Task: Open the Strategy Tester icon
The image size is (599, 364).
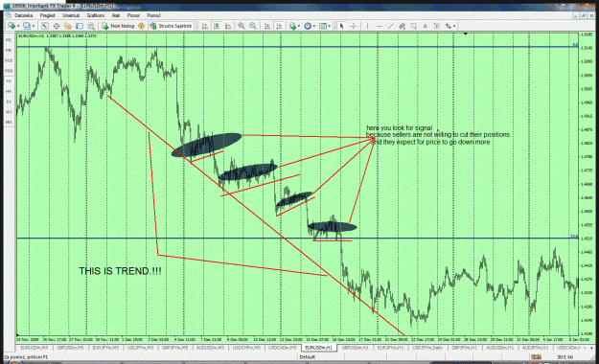Action: pyautogui.click(x=90, y=26)
